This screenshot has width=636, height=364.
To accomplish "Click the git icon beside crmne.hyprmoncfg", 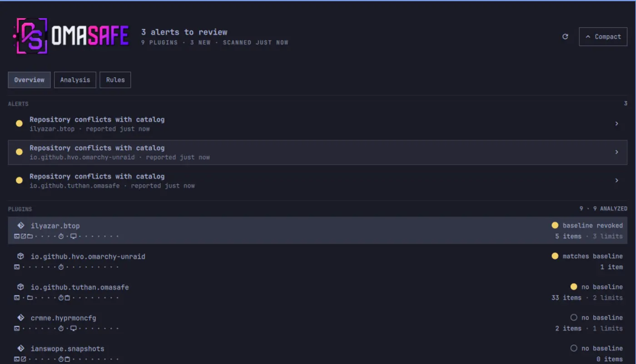I will [20, 318].
